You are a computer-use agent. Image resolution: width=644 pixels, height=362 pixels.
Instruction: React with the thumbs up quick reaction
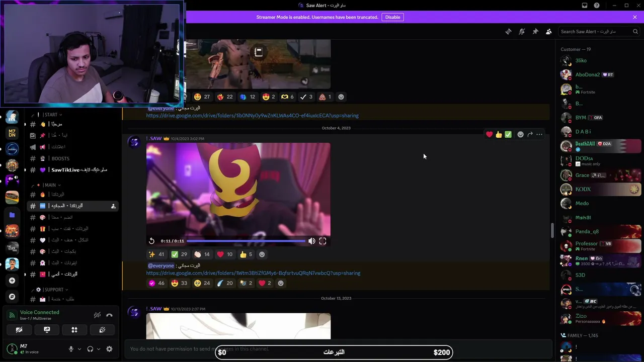tap(499, 134)
